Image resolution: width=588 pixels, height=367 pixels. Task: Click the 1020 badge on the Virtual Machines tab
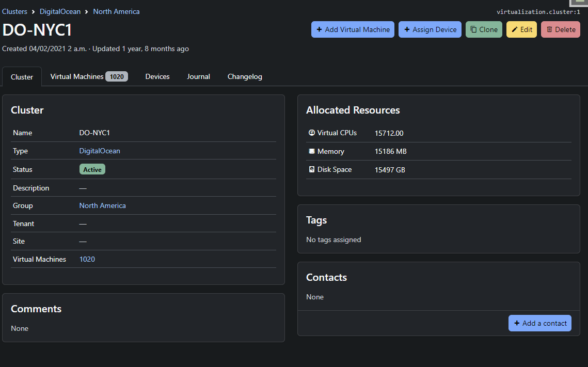tap(117, 76)
